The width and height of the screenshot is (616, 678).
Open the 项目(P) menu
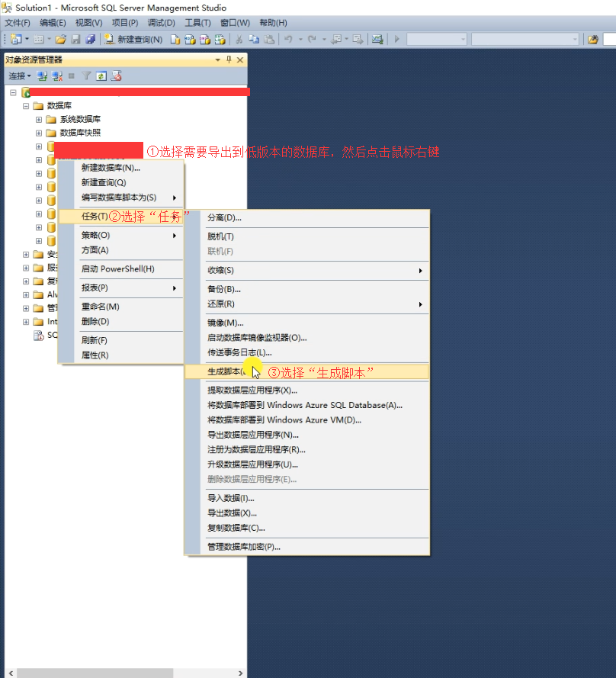pyautogui.click(x=125, y=23)
